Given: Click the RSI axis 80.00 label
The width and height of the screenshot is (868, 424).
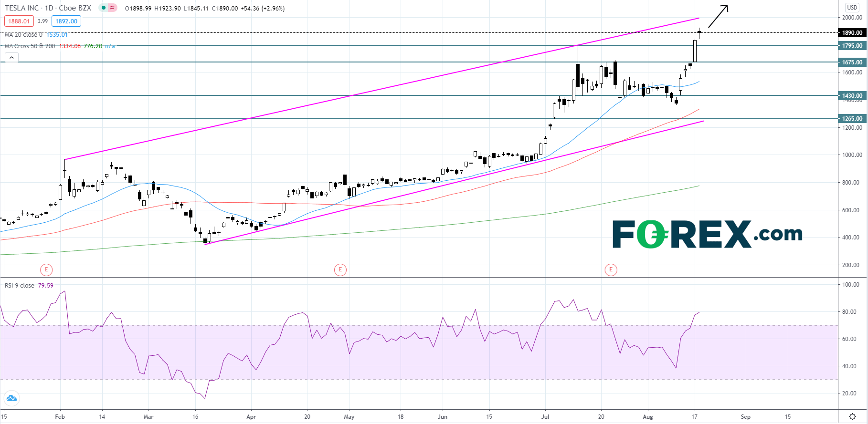Looking at the screenshot, I should [849, 312].
